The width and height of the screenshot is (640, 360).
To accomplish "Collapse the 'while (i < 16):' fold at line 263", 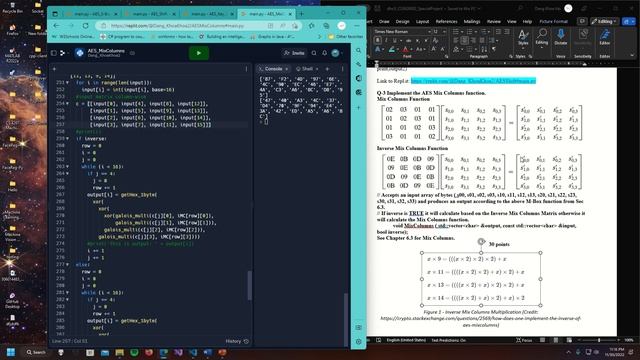I will [68, 167].
